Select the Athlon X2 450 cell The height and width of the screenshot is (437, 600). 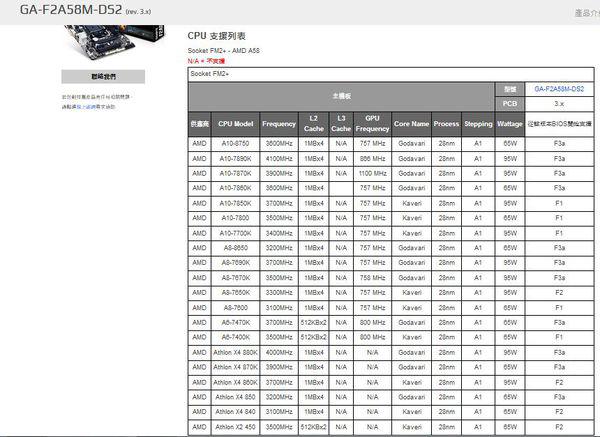pos(236,427)
